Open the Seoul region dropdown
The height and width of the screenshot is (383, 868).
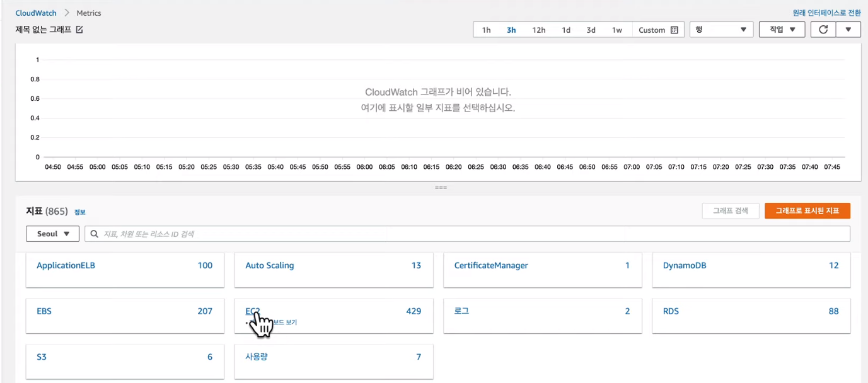click(x=52, y=234)
